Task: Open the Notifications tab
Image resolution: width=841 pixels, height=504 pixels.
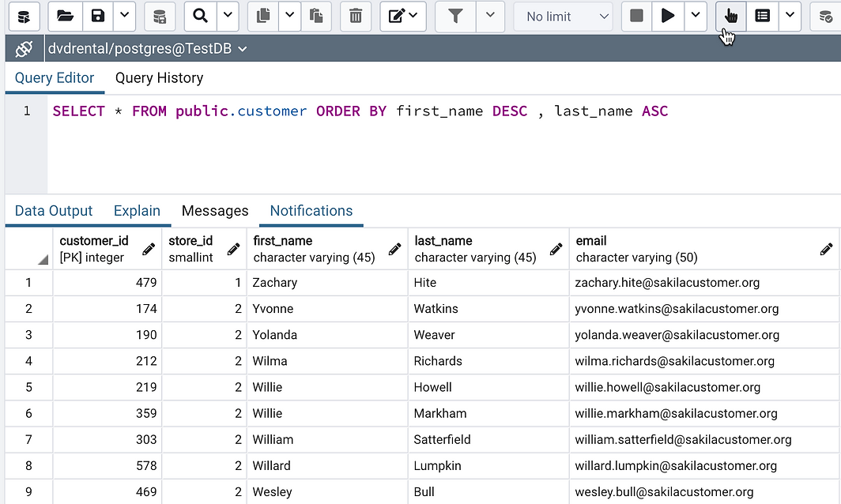Action: click(311, 211)
